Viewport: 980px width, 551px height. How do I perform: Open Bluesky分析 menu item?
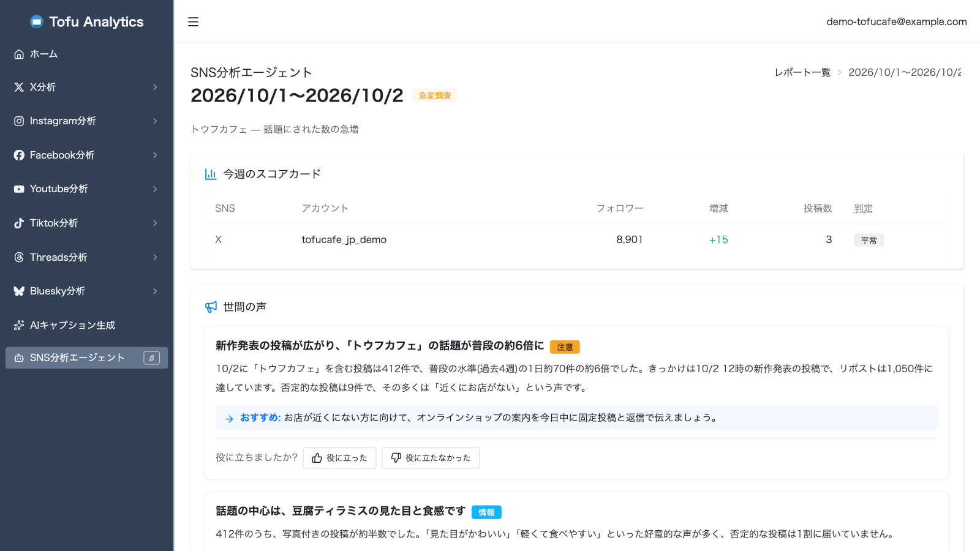click(x=87, y=291)
